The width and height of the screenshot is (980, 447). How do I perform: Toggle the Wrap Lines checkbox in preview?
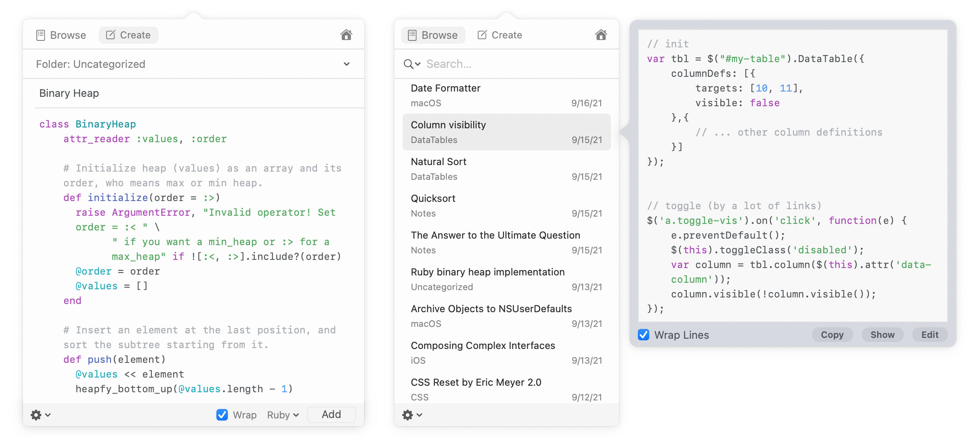point(644,335)
